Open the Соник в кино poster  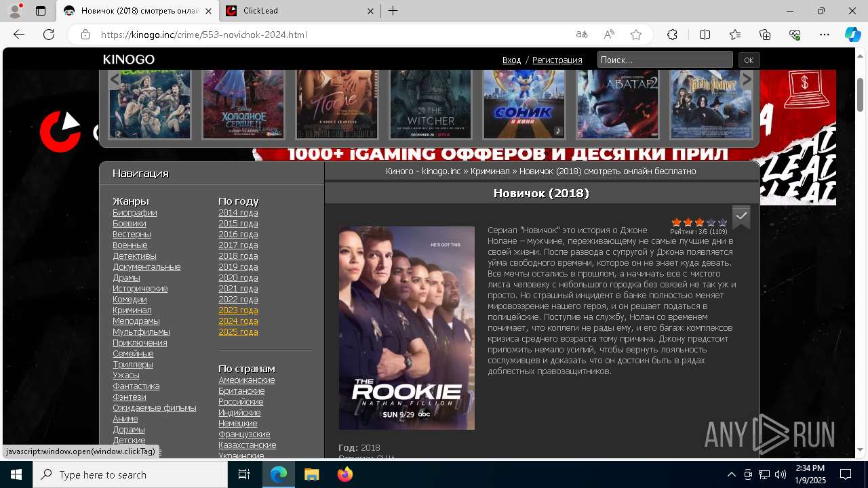[524, 104]
